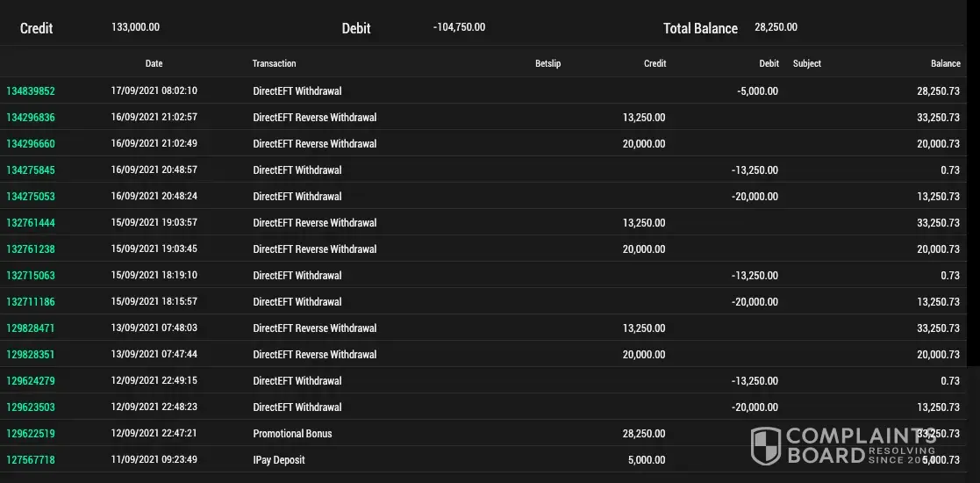980x483 pixels.
Task: Sort by the Date column header
Action: tap(154, 63)
